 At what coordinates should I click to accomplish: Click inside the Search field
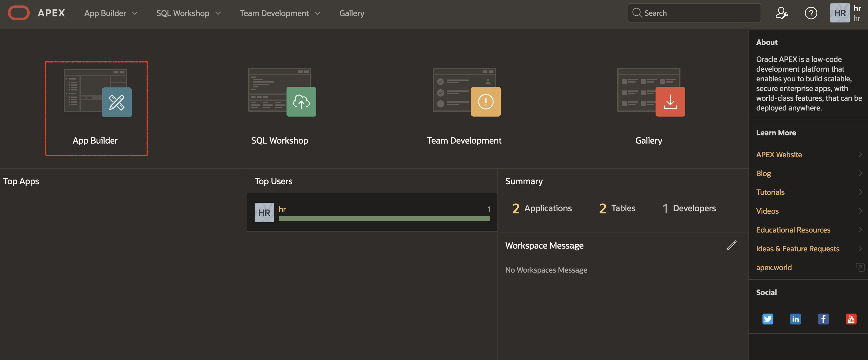click(694, 13)
